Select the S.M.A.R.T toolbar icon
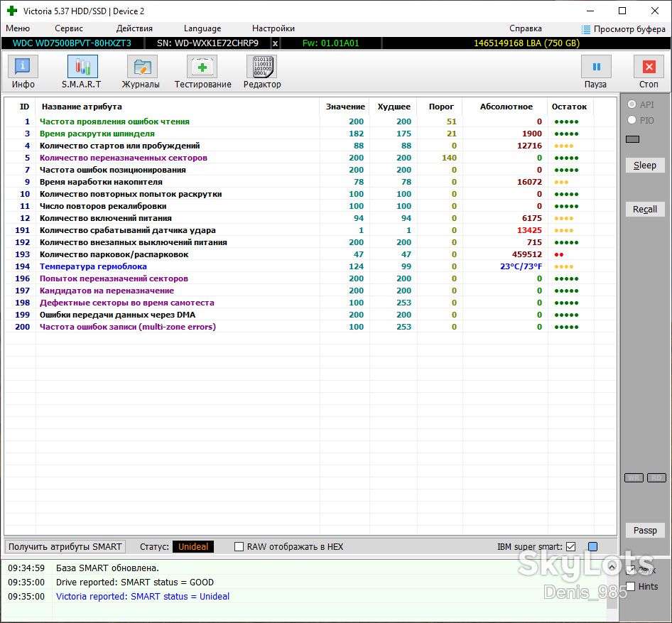Image resolution: width=672 pixels, height=623 pixels. point(82,67)
